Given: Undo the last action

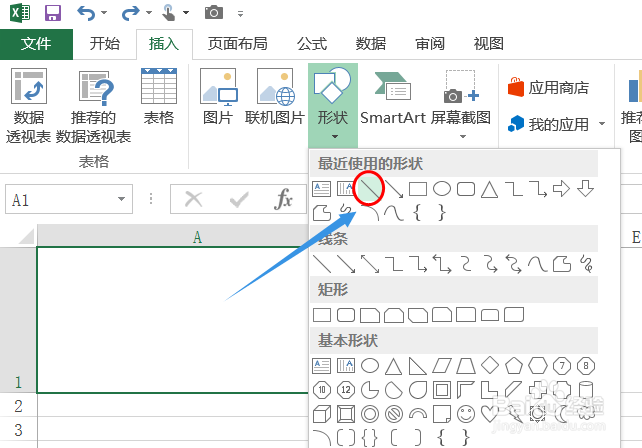Looking at the screenshot, I should click(x=86, y=13).
